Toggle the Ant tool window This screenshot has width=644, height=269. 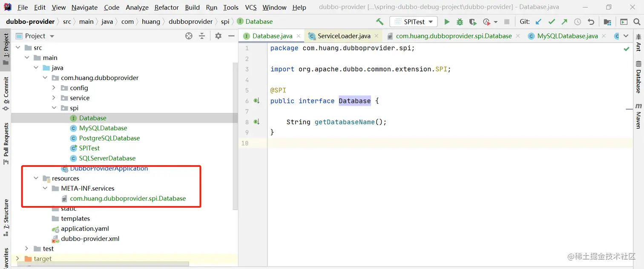pyautogui.click(x=638, y=43)
